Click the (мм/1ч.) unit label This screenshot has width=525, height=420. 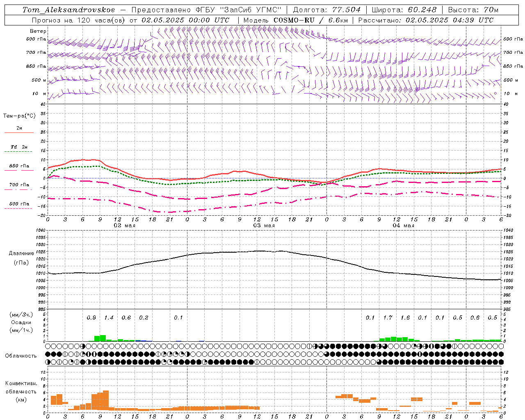[x=21, y=330]
